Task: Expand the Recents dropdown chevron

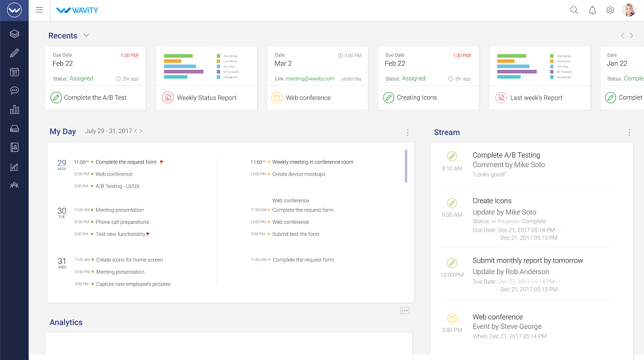Action: [x=86, y=35]
